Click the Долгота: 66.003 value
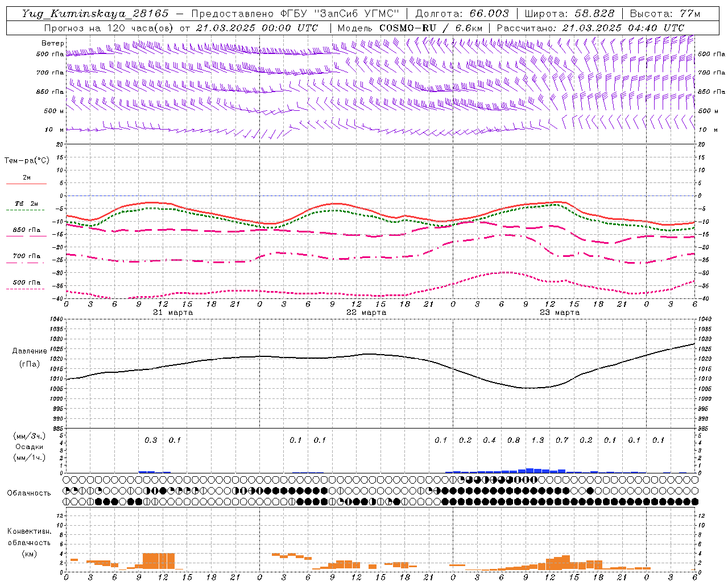The height and width of the screenshot is (582, 728). click(x=462, y=14)
